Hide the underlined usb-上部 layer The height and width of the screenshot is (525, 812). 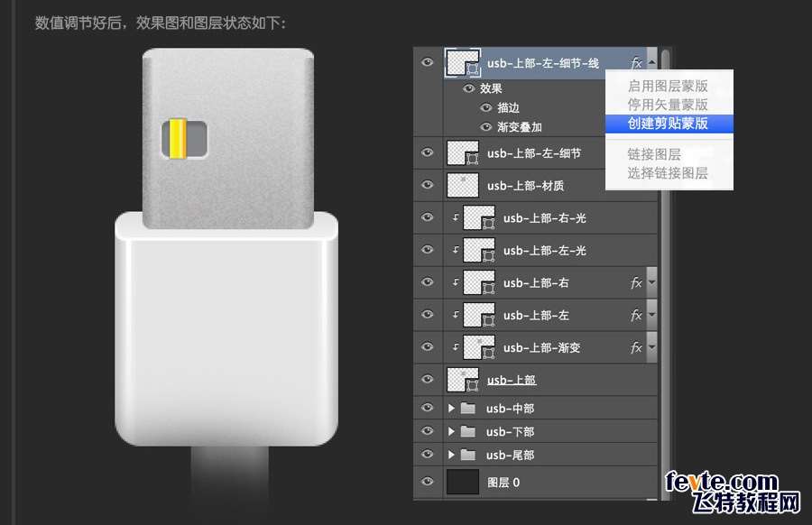click(x=428, y=379)
